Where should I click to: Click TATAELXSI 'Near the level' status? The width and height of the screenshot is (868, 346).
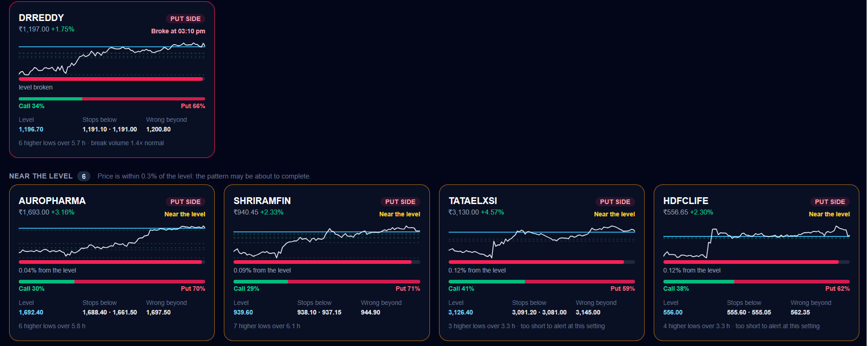coord(614,214)
